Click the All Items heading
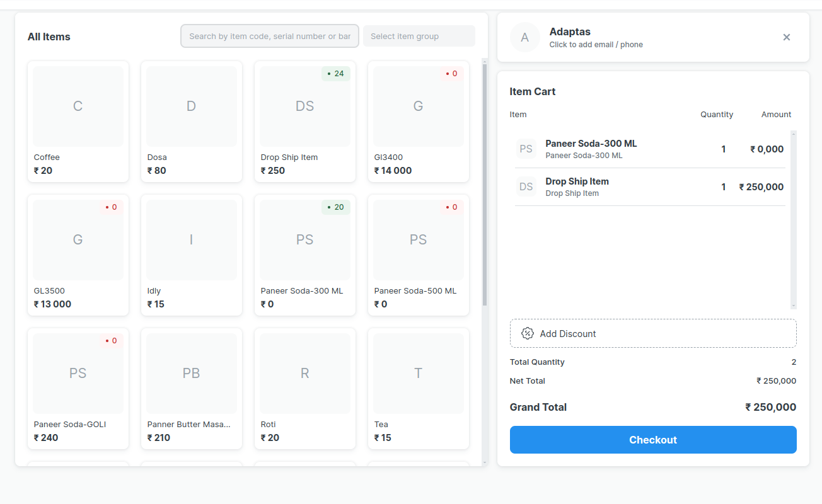The height and width of the screenshot is (504, 822). [x=49, y=37]
